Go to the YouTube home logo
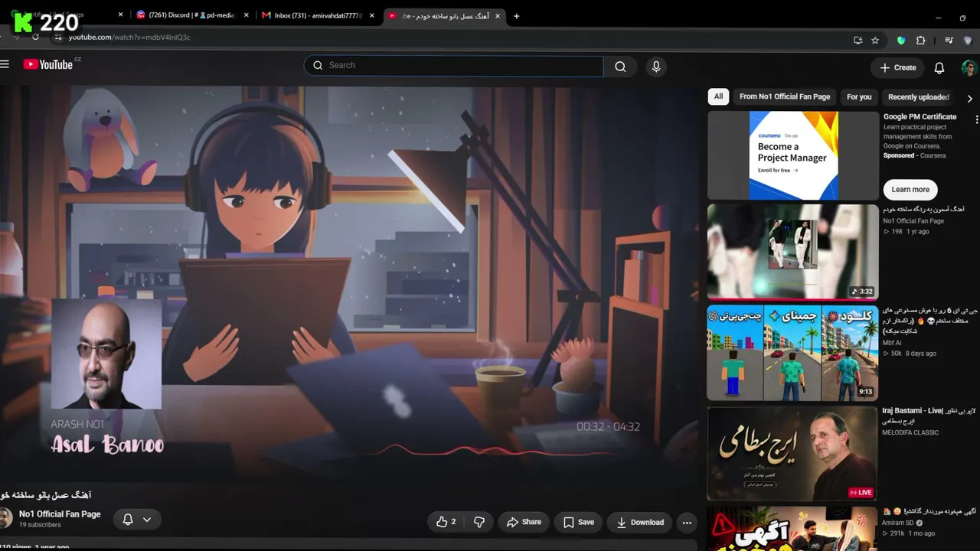Viewport: 980px width, 551px height. (47, 65)
